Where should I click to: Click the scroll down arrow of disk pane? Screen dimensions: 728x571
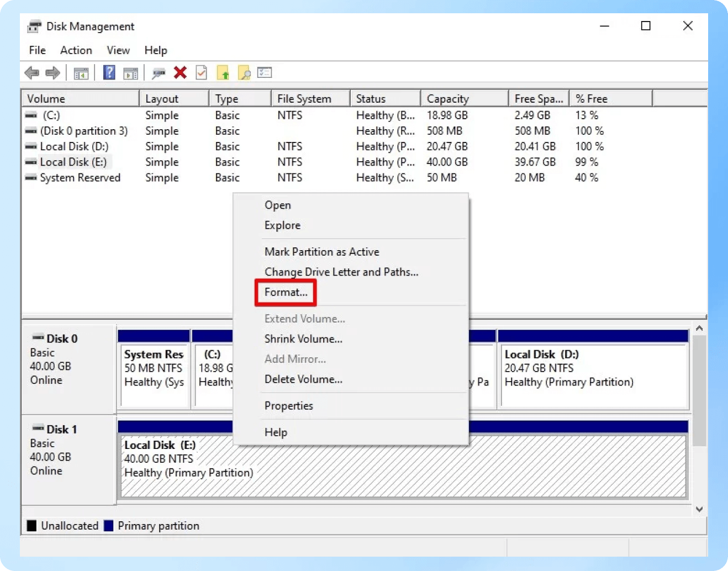699,509
